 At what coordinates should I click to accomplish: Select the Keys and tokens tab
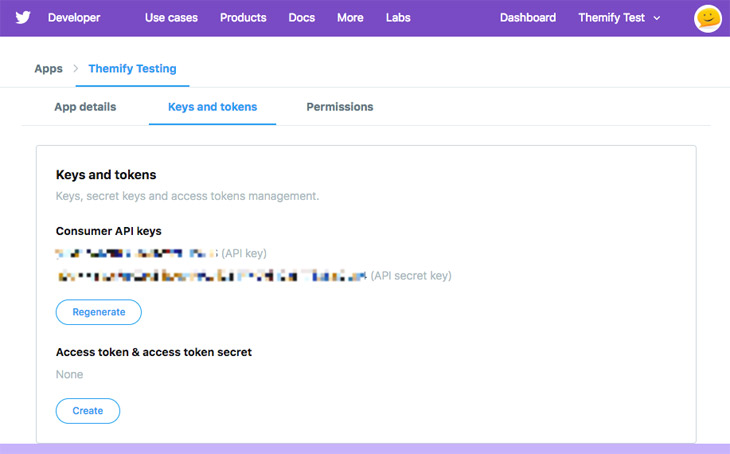click(212, 107)
